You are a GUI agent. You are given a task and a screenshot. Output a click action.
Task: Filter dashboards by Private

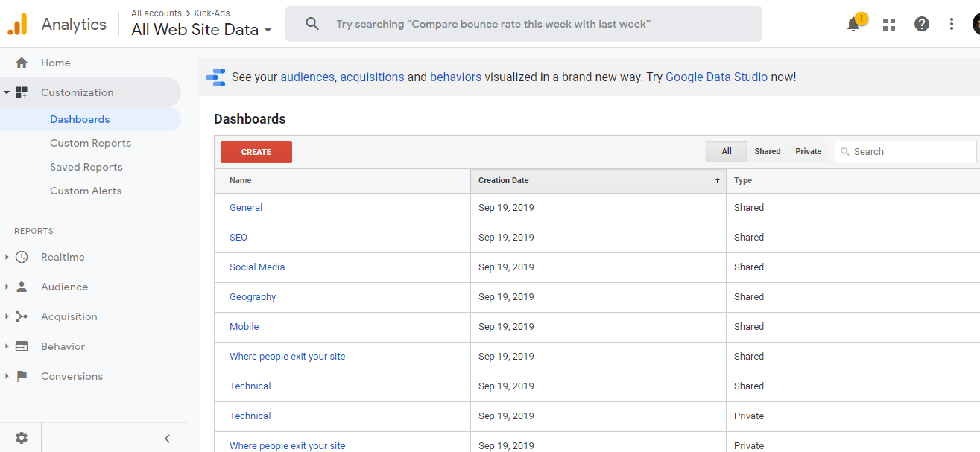[x=808, y=151]
